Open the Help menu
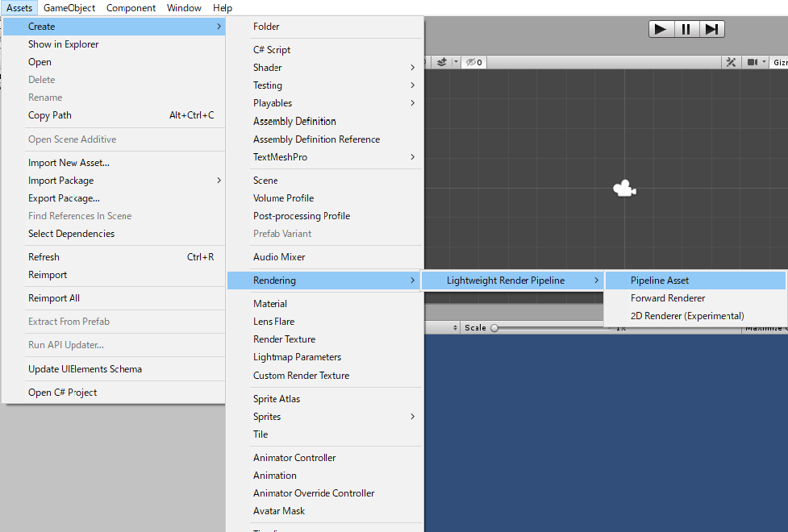 click(222, 8)
